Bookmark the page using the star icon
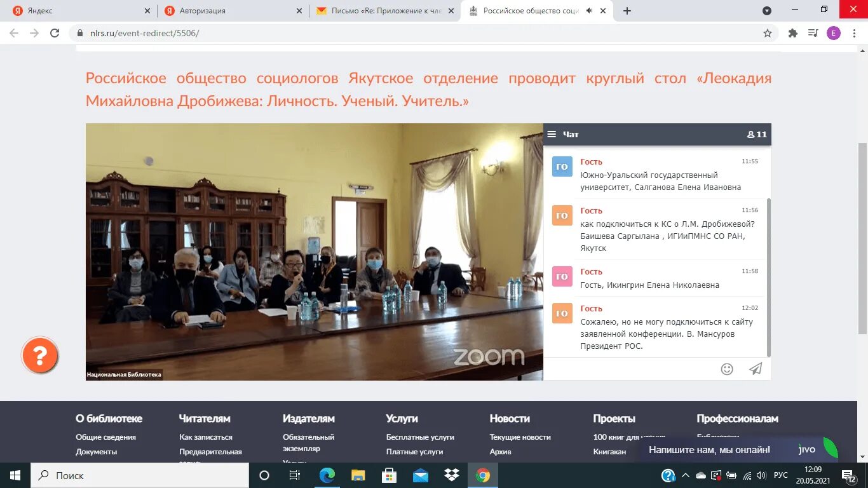 click(767, 32)
